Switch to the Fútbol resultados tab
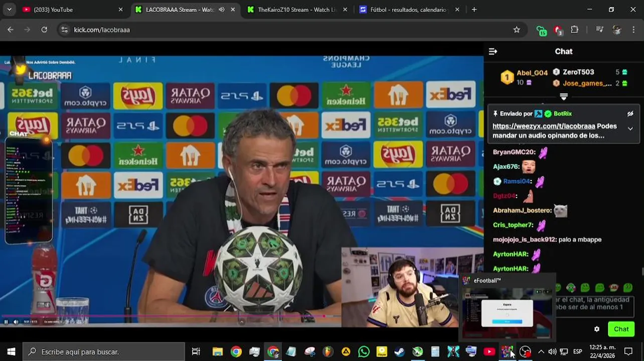644x361 pixels. click(x=408, y=10)
